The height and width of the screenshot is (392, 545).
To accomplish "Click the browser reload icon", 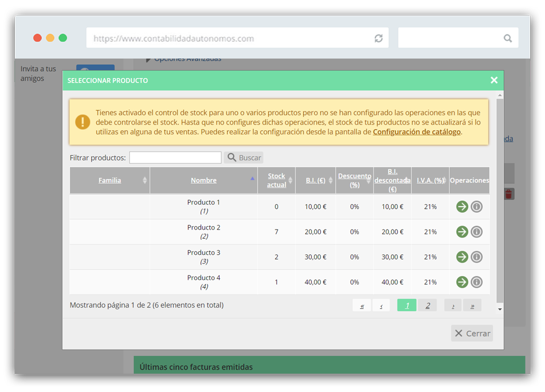I will pos(379,38).
